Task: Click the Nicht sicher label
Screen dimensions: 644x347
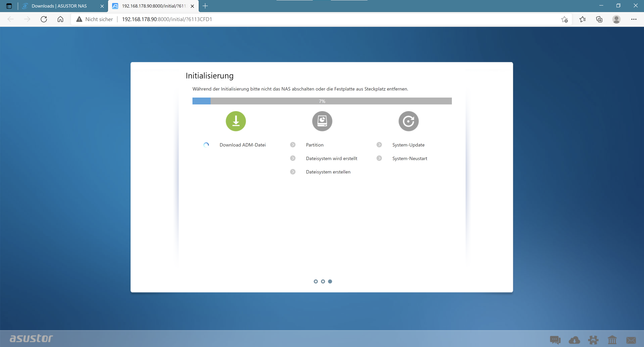Action: [x=99, y=19]
